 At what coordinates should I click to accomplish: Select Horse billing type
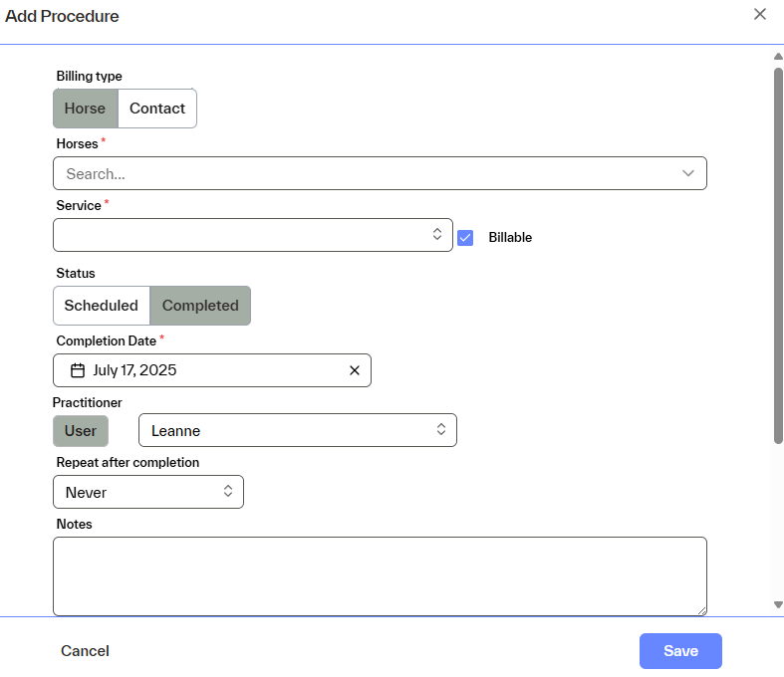tap(85, 109)
